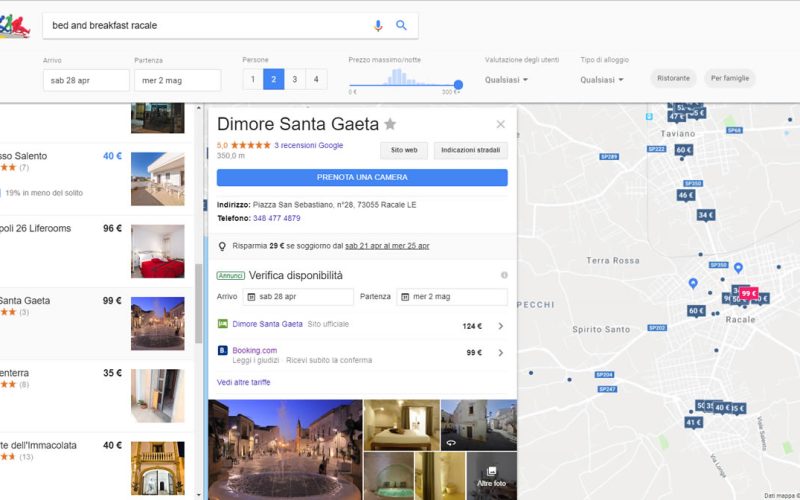
Task: Select 3 persons
Action: pyautogui.click(x=295, y=79)
